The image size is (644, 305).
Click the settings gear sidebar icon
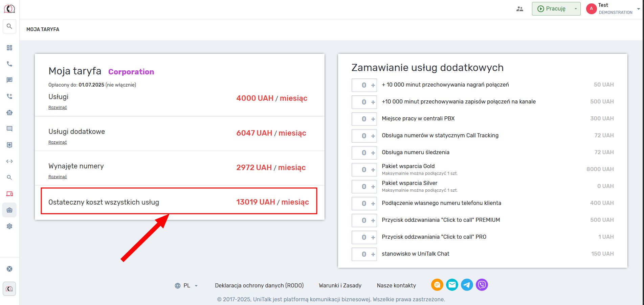tap(9, 226)
